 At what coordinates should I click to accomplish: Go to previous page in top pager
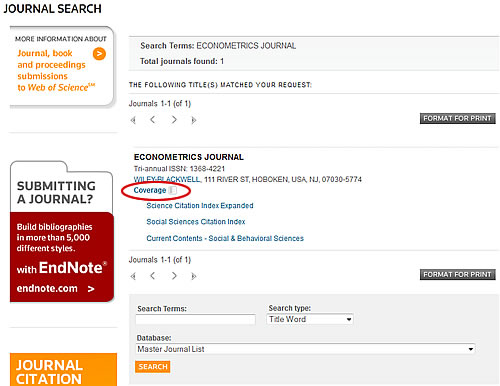(153, 119)
